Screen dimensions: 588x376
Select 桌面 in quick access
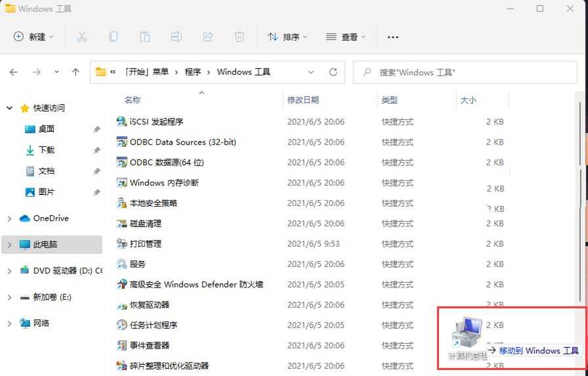coord(47,129)
